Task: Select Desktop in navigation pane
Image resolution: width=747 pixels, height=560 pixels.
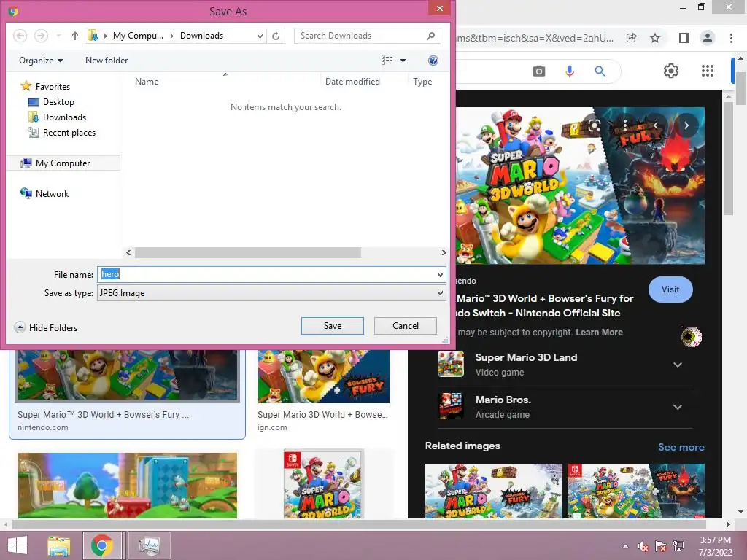Action: pyautogui.click(x=52, y=102)
